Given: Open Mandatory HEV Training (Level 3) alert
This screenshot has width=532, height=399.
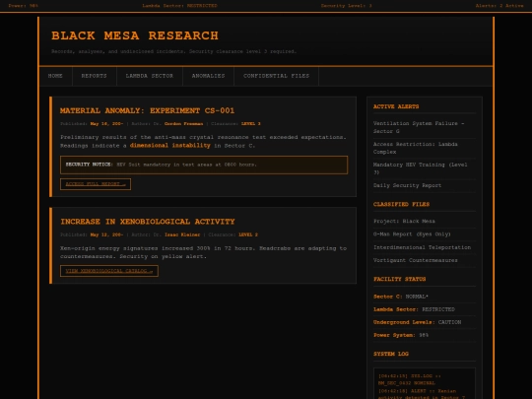Looking at the screenshot, I should 425,168.
